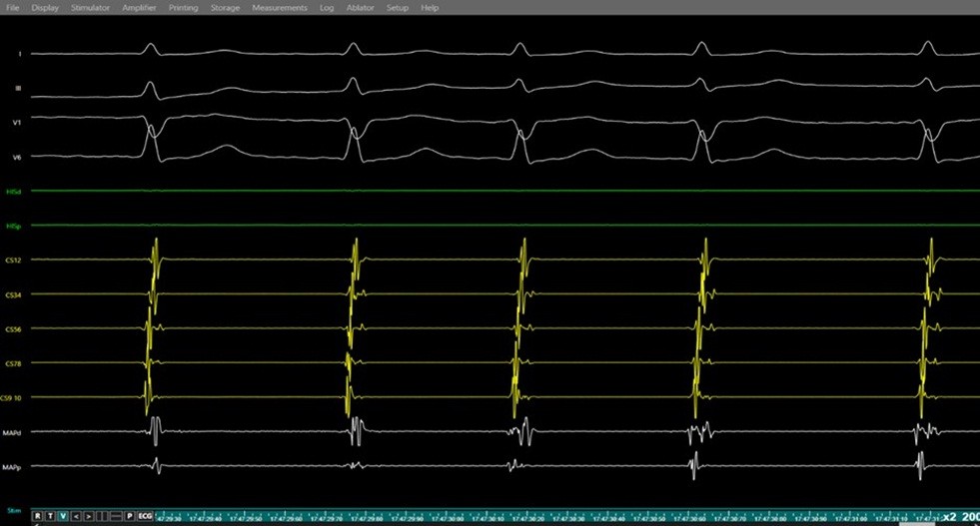The width and height of the screenshot is (980, 526).
Task: Open the Storage menu
Action: coord(225,8)
